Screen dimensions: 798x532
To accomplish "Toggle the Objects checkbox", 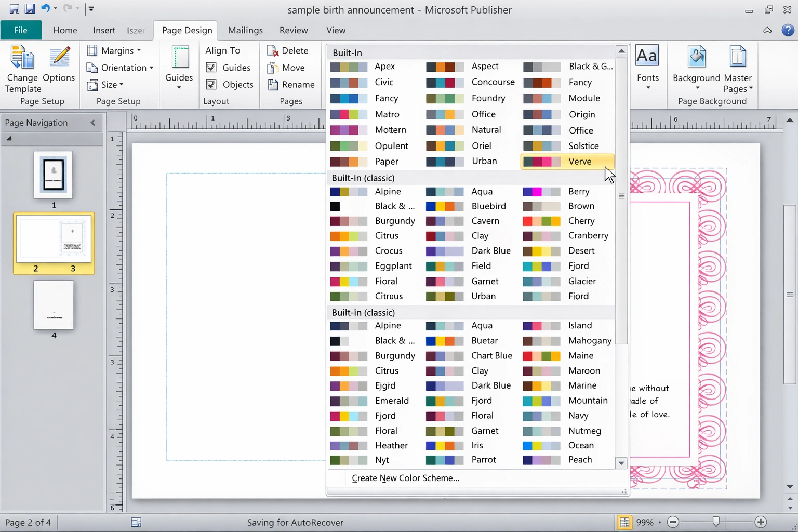I will pos(211,84).
